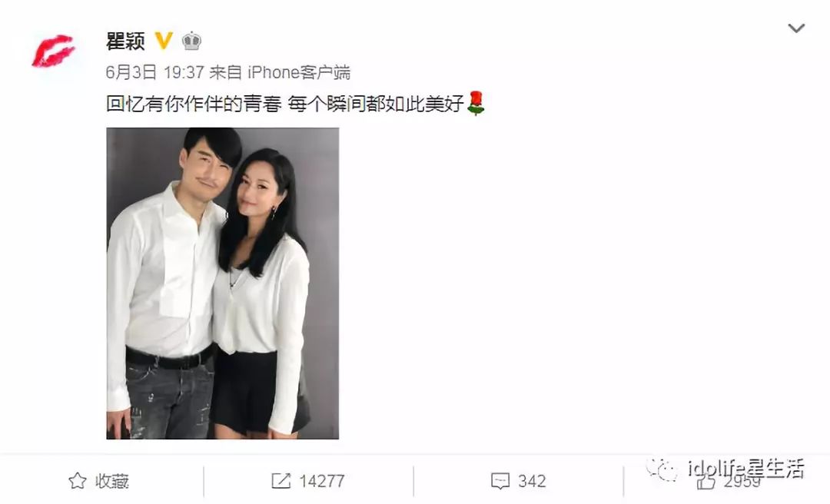Open the couple photo thumbnail
The width and height of the screenshot is (830, 504).
pos(222,283)
